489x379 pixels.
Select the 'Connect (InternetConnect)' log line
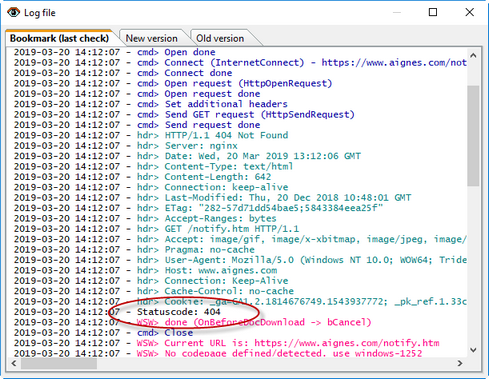coord(240,63)
